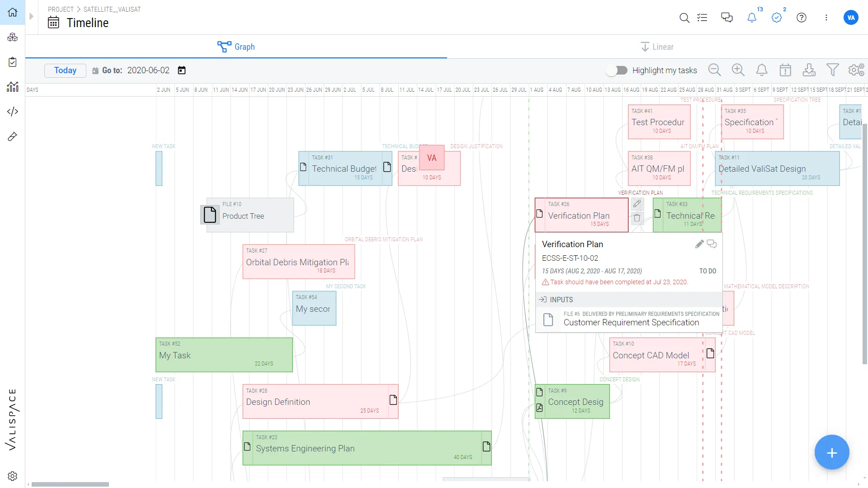Open notifications bell in top bar
The width and height of the screenshot is (868, 488).
751,18
